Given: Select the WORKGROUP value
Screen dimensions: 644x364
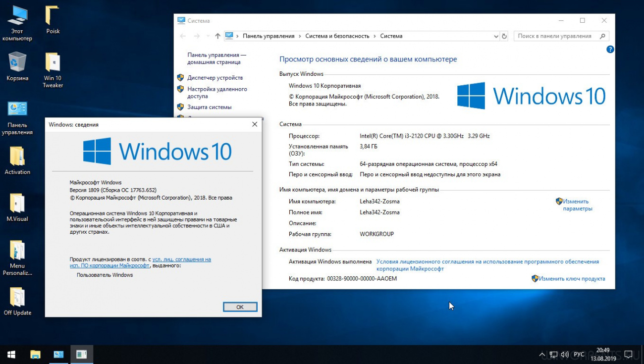Looking at the screenshot, I should click(x=376, y=234).
